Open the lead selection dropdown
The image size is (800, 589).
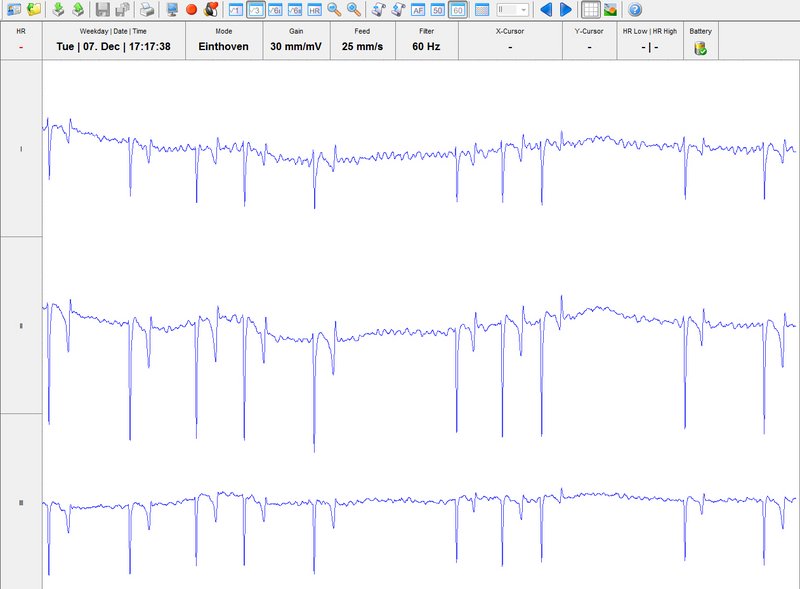pyautogui.click(x=513, y=10)
